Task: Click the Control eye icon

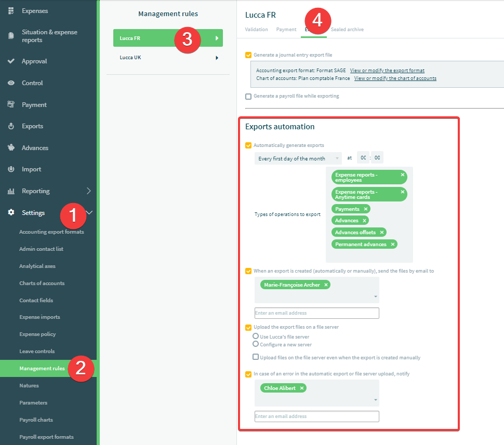Action: click(11, 83)
